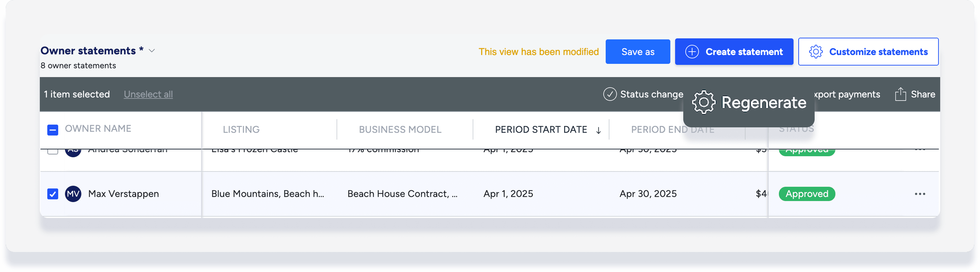The image size is (980, 272).
Task: Click the Status change checkmark icon
Action: click(x=609, y=94)
